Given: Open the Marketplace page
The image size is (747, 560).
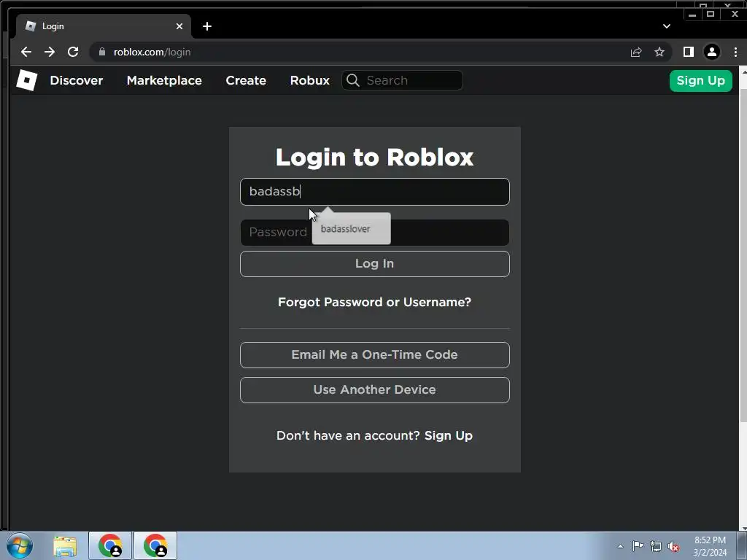Looking at the screenshot, I should (164, 80).
